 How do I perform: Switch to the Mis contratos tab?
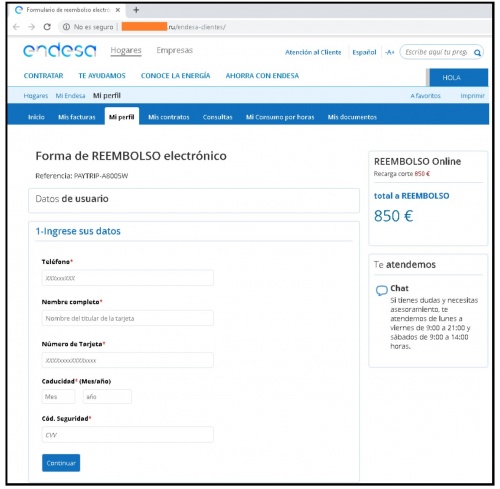pos(169,117)
